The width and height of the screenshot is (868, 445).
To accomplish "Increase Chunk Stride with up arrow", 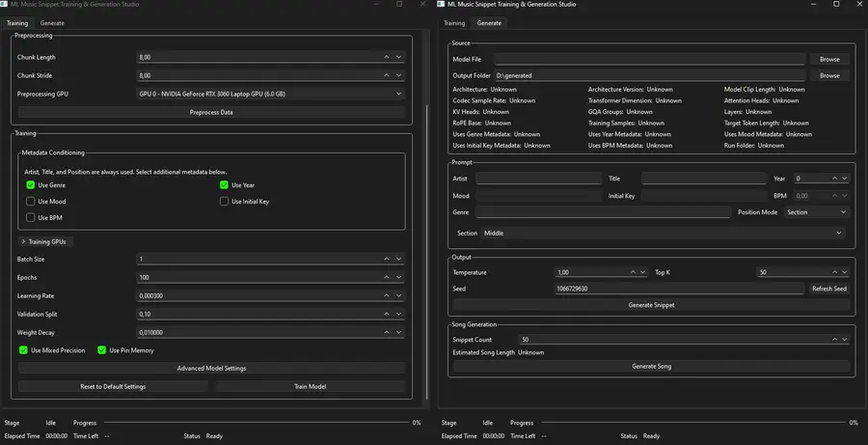I will coord(387,75).
